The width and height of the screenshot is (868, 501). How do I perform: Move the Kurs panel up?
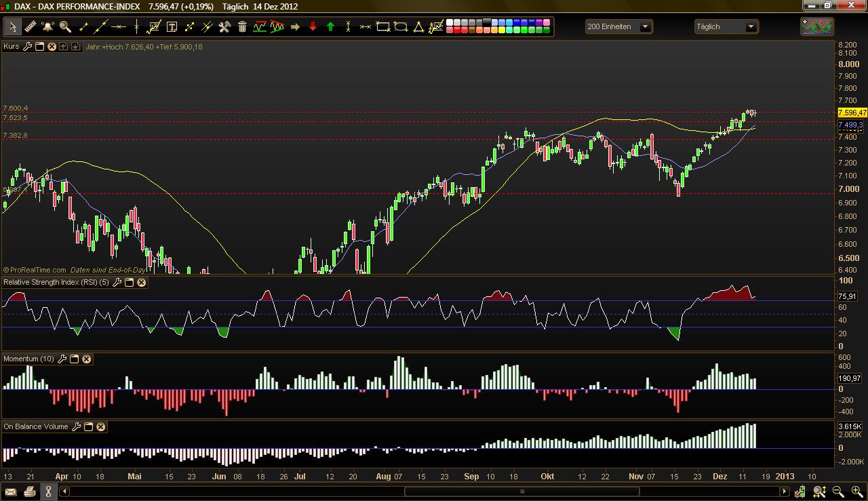tap(63, 47)
